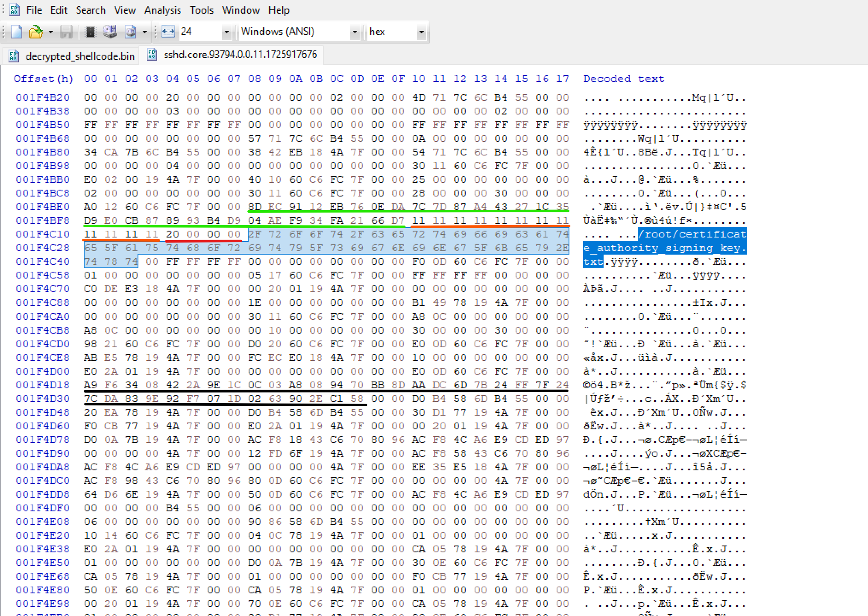The width and height of the screenshot is (868, 616).
Task: Click the Offset(h) column header
Action: point(43,79)
